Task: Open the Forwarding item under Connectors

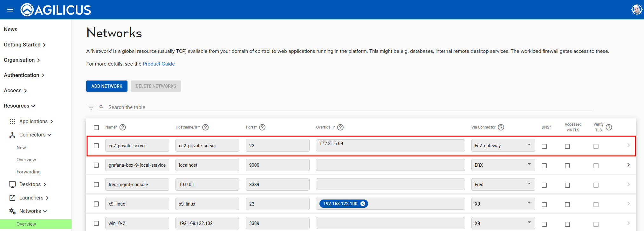Action: click(x=29, y=172)
